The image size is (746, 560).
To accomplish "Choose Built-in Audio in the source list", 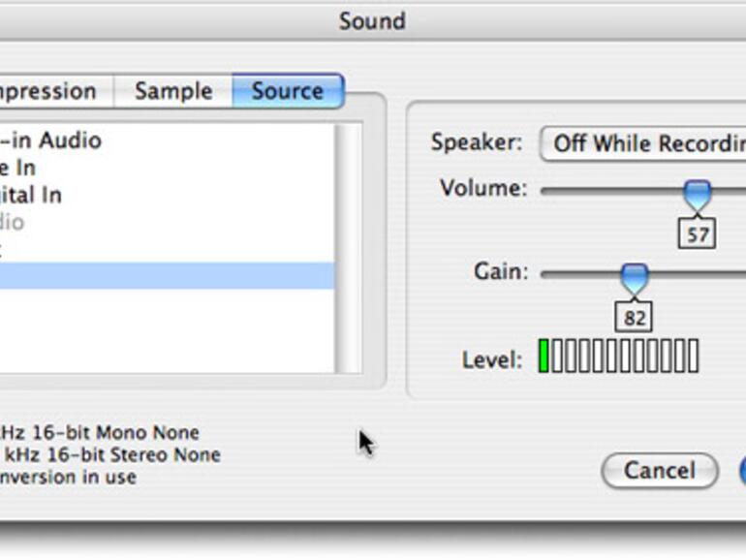I will coord(50,140).
